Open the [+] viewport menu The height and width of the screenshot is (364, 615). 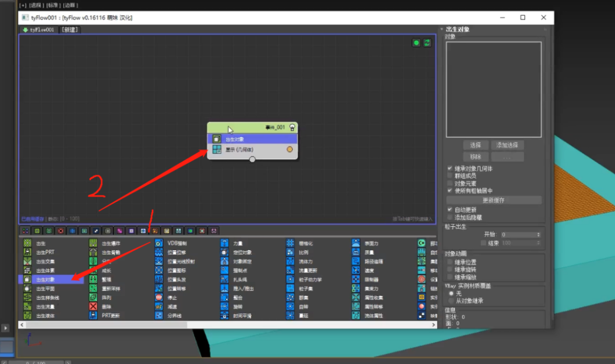23,5
